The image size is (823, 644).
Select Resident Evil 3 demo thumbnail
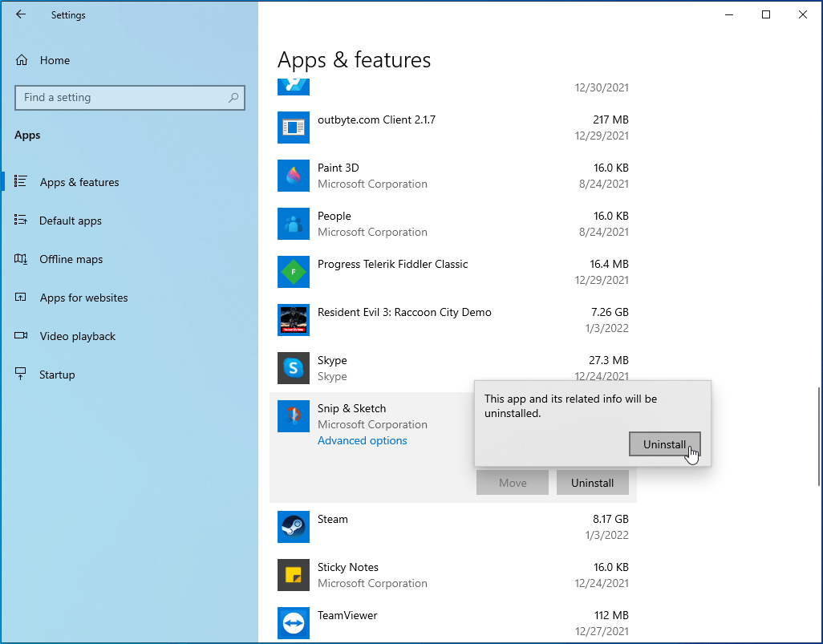(x=294, y=320)
